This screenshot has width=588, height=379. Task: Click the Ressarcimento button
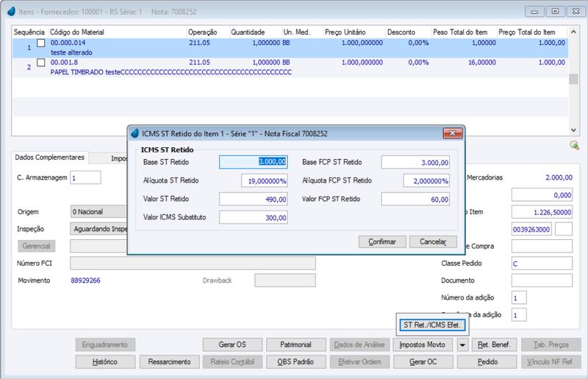169,362
